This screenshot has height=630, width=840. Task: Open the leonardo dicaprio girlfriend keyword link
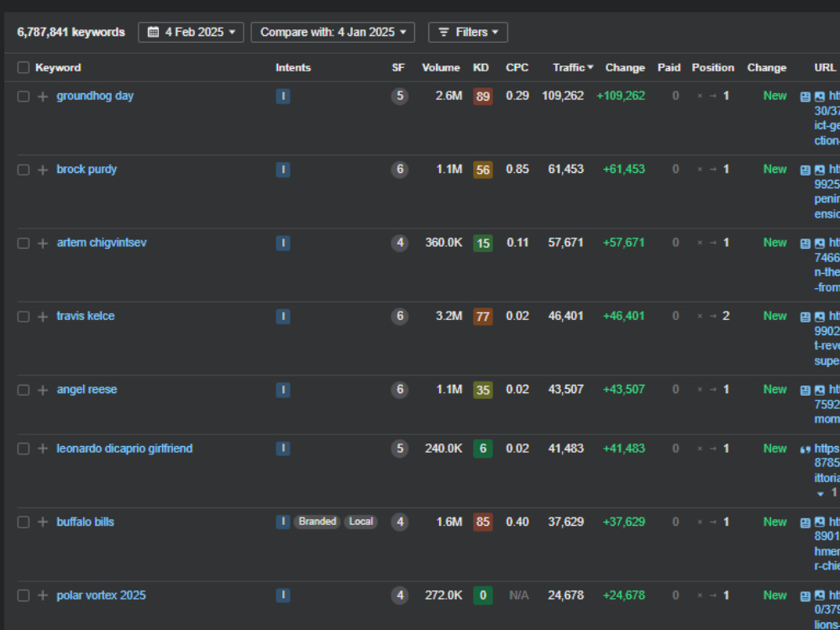[125, 449]
